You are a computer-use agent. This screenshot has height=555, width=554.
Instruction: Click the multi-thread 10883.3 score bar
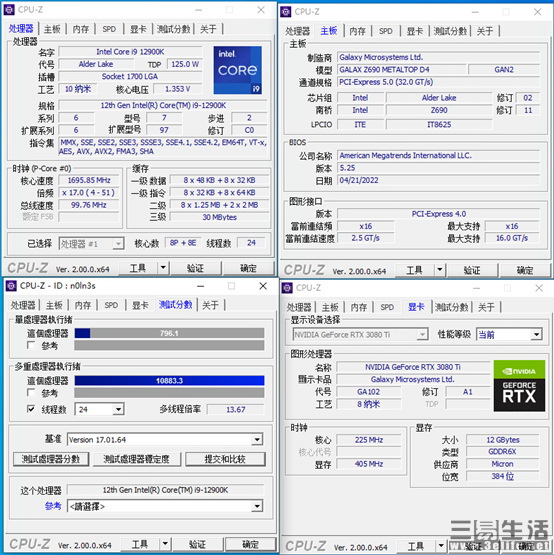169,381
